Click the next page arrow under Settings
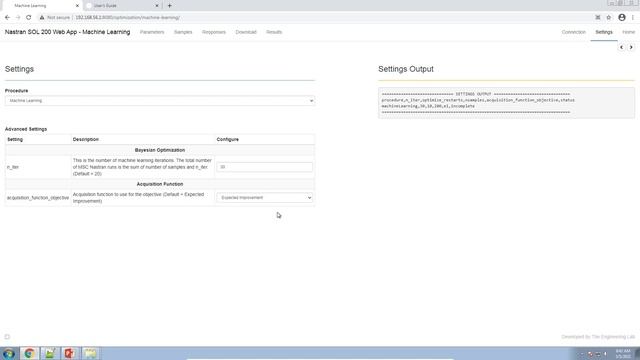 [631, 47]
